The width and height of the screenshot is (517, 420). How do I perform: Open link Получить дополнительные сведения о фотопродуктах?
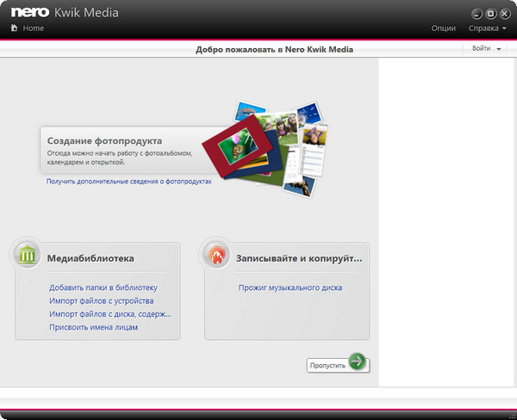pyautogui.click(x=129, y=182)
